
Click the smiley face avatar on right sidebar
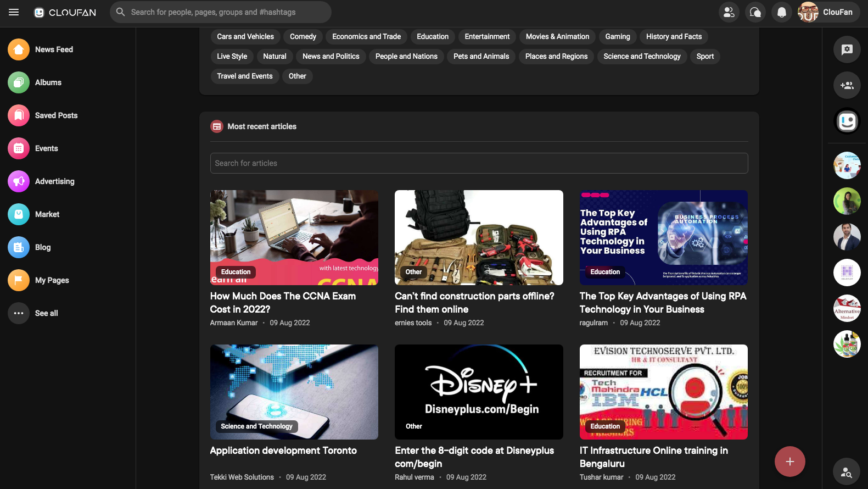(847, 121)
